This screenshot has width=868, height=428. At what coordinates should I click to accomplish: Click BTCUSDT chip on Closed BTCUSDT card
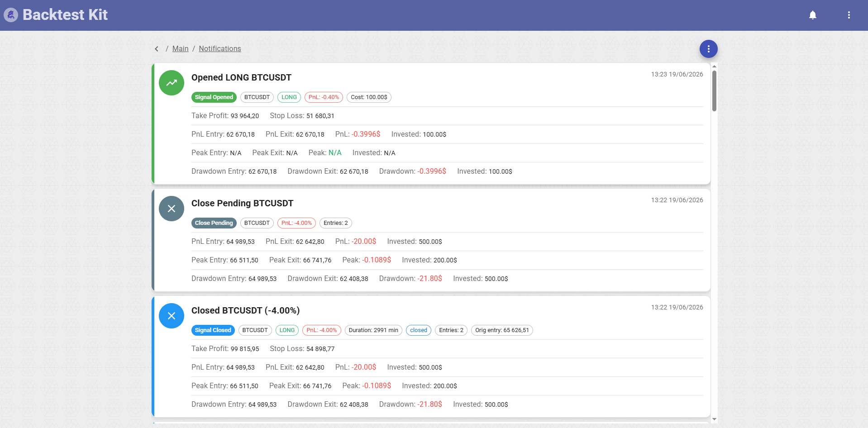(255, 330)
